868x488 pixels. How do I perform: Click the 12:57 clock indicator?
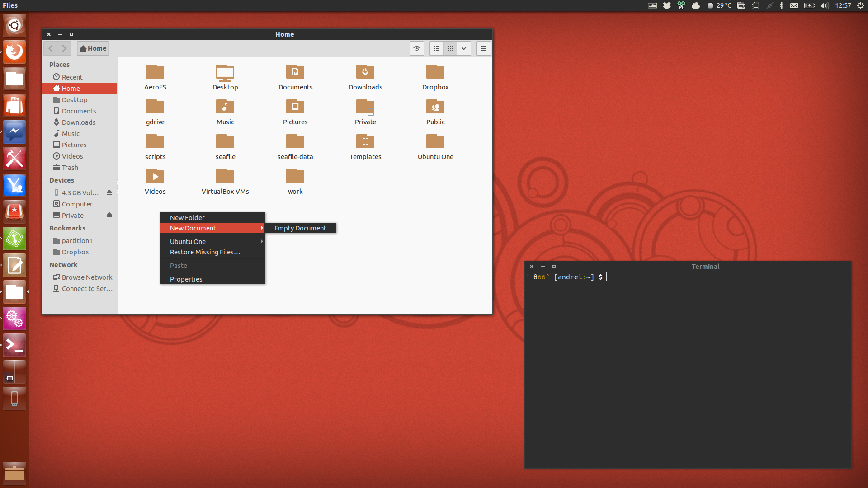click(x=843, y=5)
